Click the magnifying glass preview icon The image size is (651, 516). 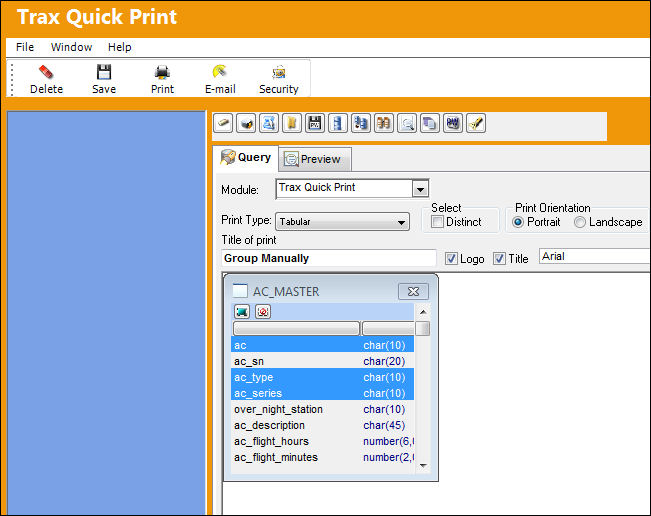tap(407, 123)
